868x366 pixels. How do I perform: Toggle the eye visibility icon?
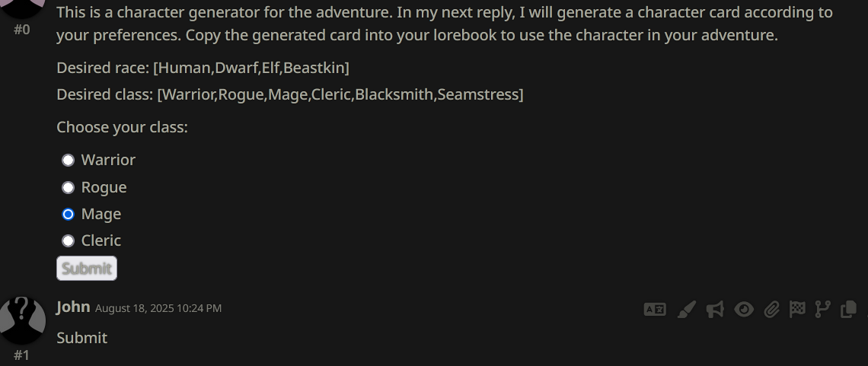point(744,309)
